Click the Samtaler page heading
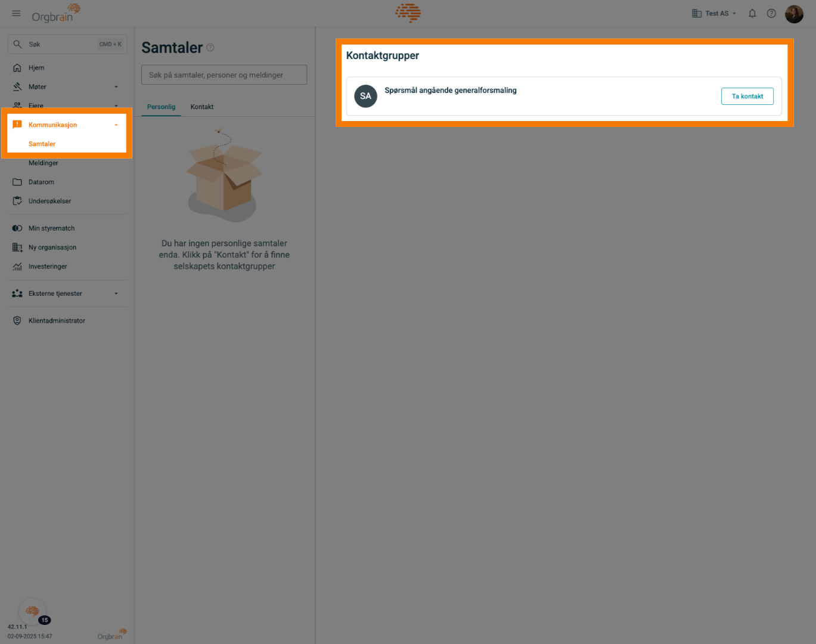Viewport: 816px width, 644px height. [172, 48]
